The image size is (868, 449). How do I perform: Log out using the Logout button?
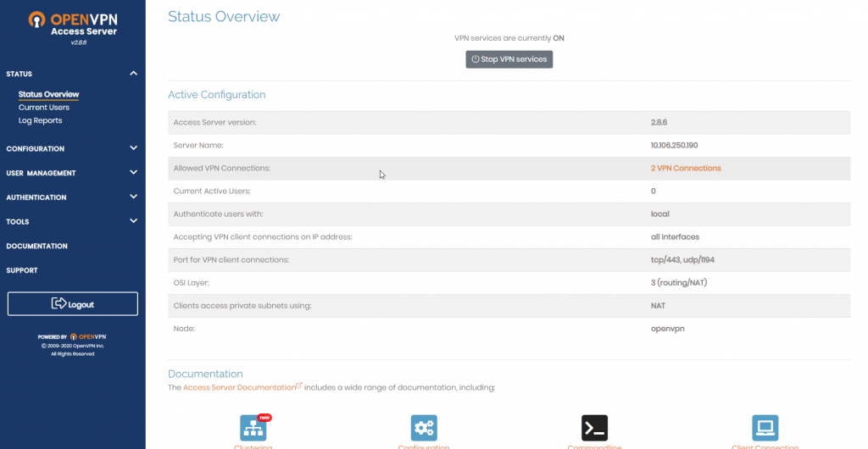73,304
